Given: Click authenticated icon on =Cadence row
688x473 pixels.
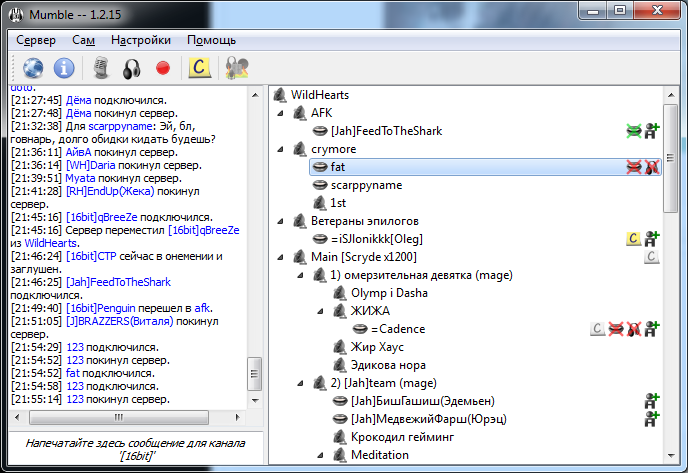Looking at the screenshot, I should [652, 329].
